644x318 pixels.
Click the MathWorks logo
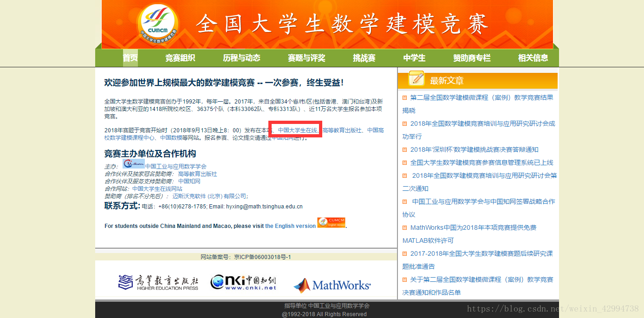pyautogui.click(x=332, y=285)
